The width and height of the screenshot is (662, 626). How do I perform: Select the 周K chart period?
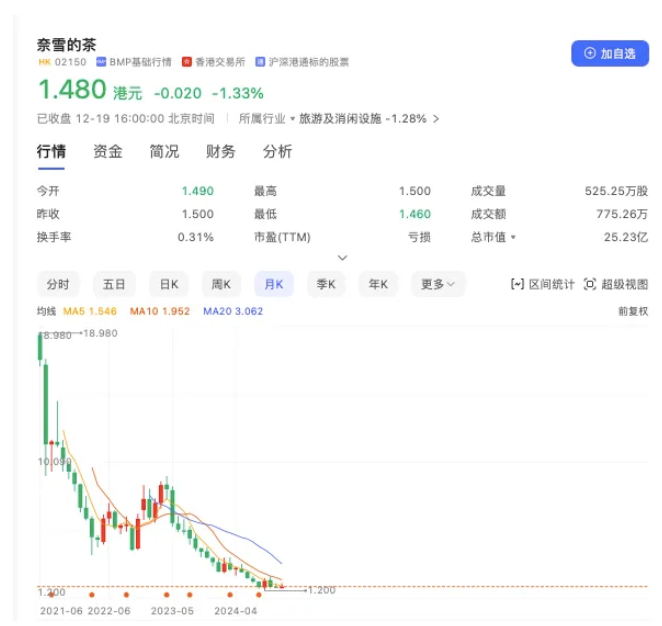[x=221, y=284]
